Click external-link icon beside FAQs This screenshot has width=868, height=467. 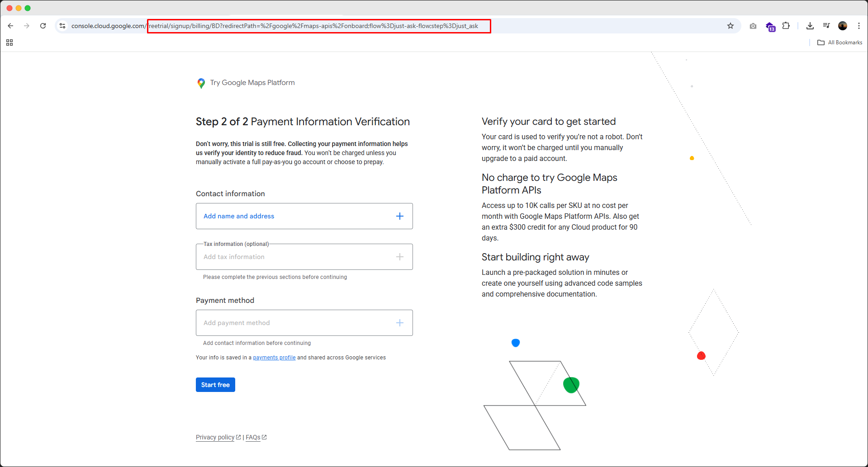264,437
